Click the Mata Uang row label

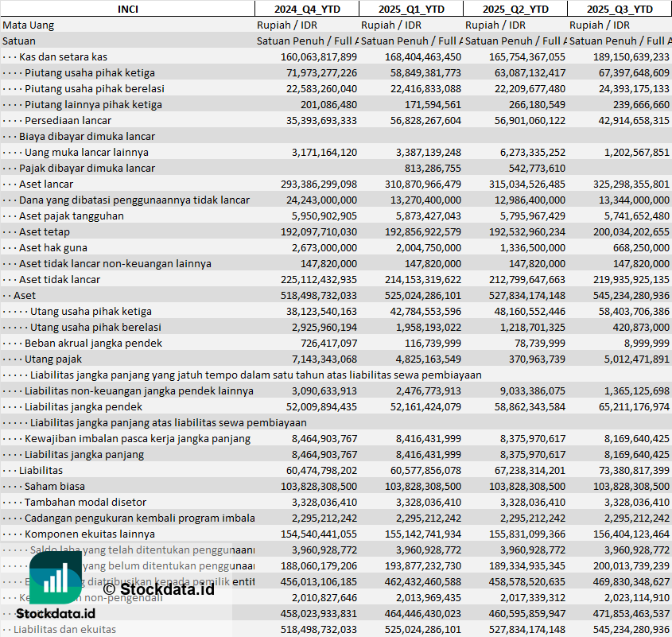(x=29, y=25)
